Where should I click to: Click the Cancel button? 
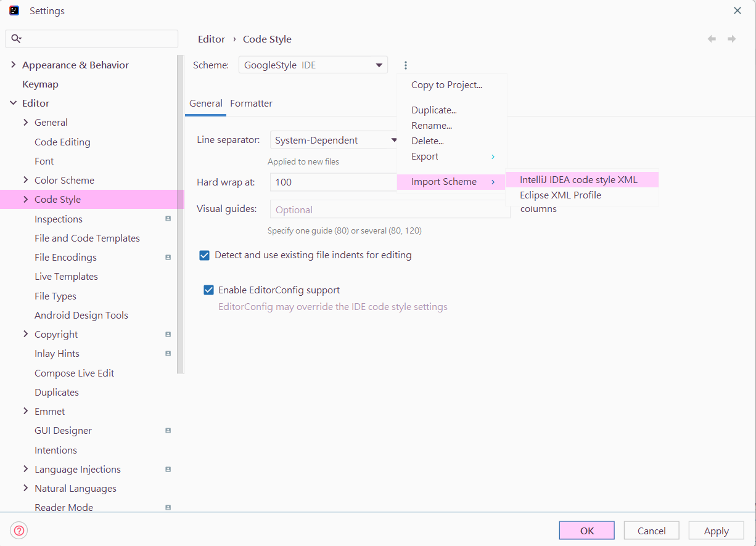click(651, 531)
